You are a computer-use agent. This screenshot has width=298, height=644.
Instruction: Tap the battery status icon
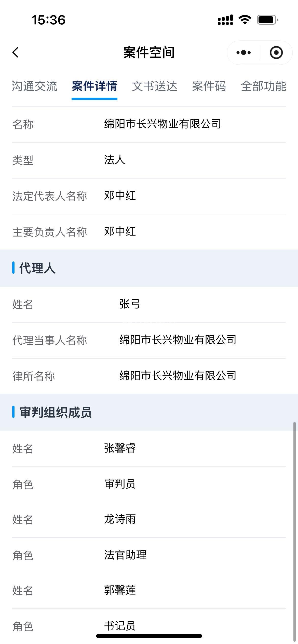[x=267, y=20]
